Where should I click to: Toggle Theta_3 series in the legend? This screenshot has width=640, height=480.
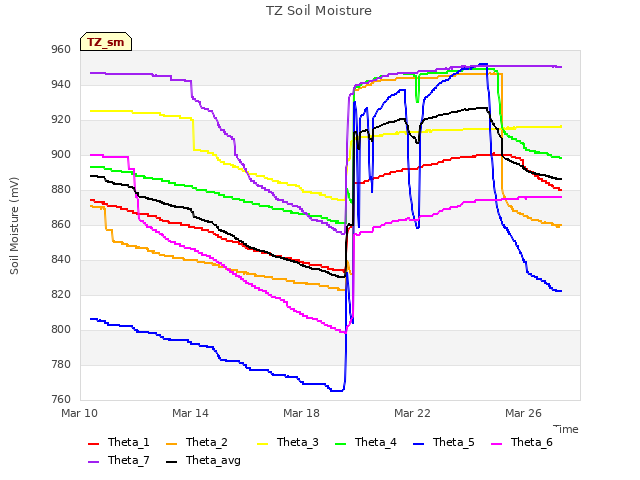coord(288,442)
